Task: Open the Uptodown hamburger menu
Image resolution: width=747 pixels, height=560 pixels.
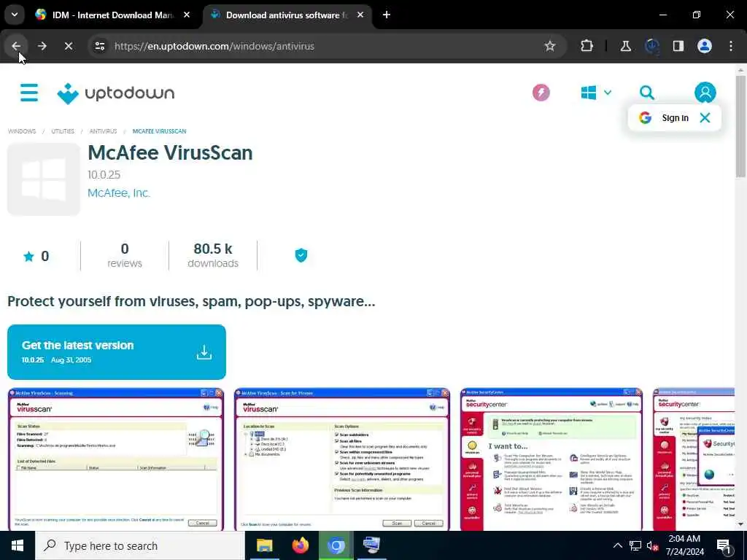Action: pos(29,93)
